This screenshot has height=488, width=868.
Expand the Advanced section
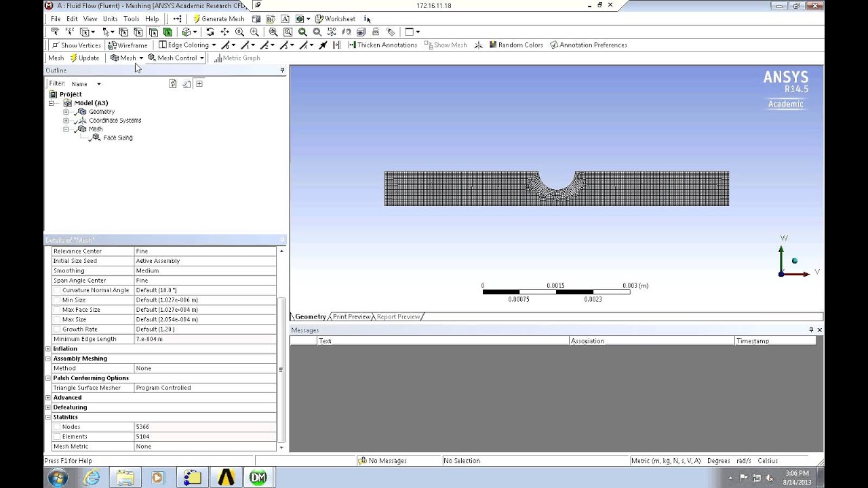(x=48, y=398)
